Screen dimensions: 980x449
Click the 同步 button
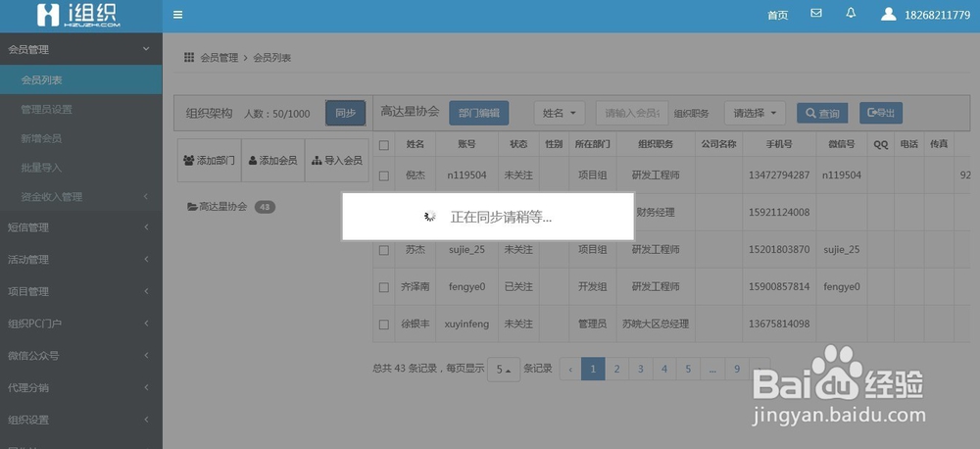click(346, 113)
